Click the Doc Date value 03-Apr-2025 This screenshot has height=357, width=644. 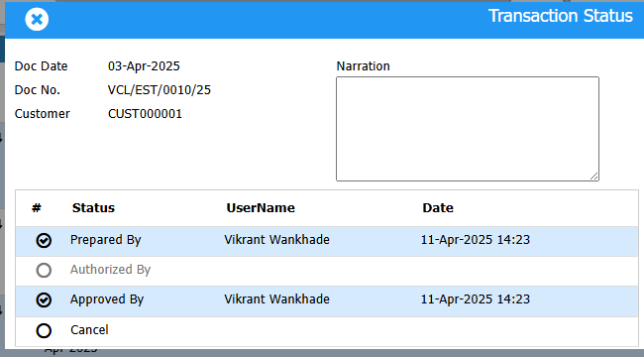click(x=144, y=66)
